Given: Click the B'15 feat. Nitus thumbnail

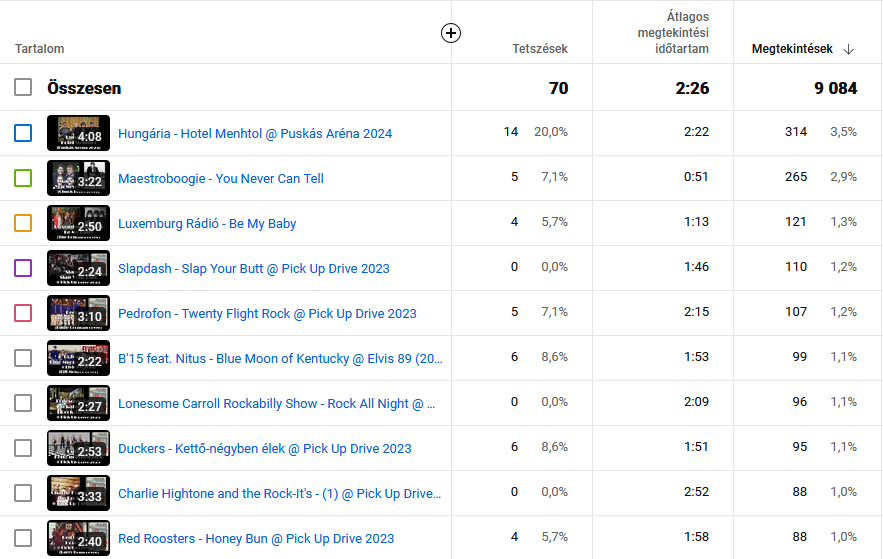Looking at the screenshot, I should [x=78, y=358].
